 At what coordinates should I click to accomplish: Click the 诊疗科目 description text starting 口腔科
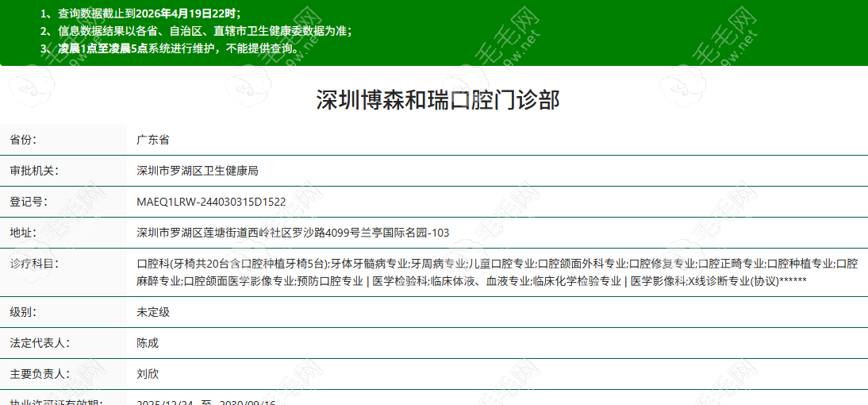(497, 272)
